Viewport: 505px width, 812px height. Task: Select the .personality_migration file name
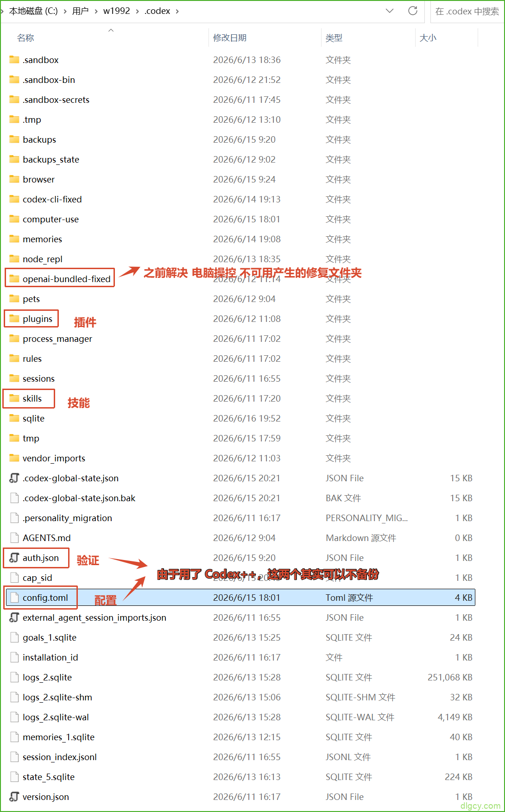[x=68, y=518]
